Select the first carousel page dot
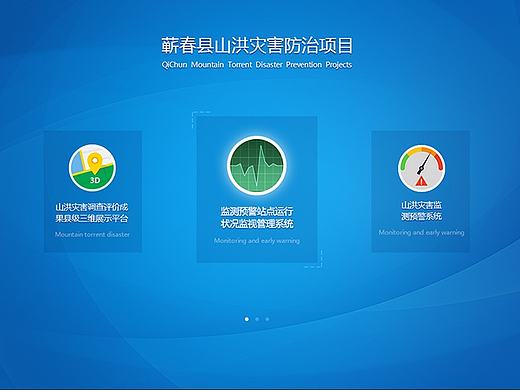The height and width of the screenshot is (390, 520). coord(247,319)
